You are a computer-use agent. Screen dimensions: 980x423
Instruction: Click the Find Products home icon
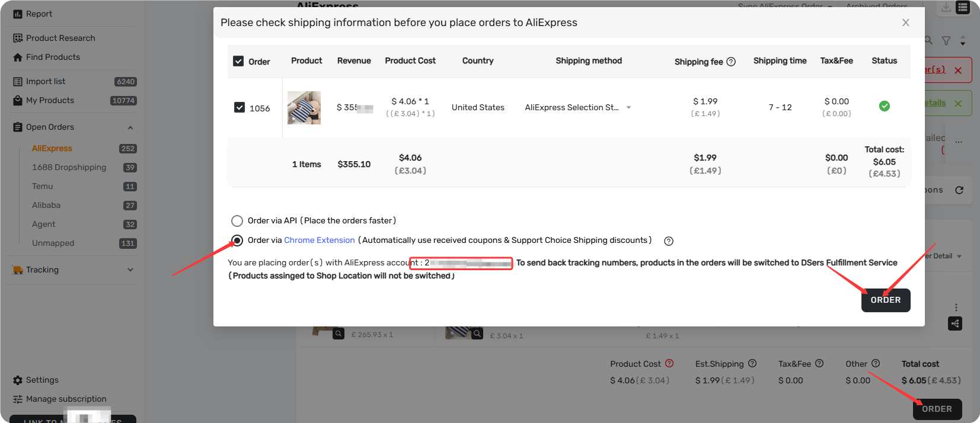coord(18,57)
